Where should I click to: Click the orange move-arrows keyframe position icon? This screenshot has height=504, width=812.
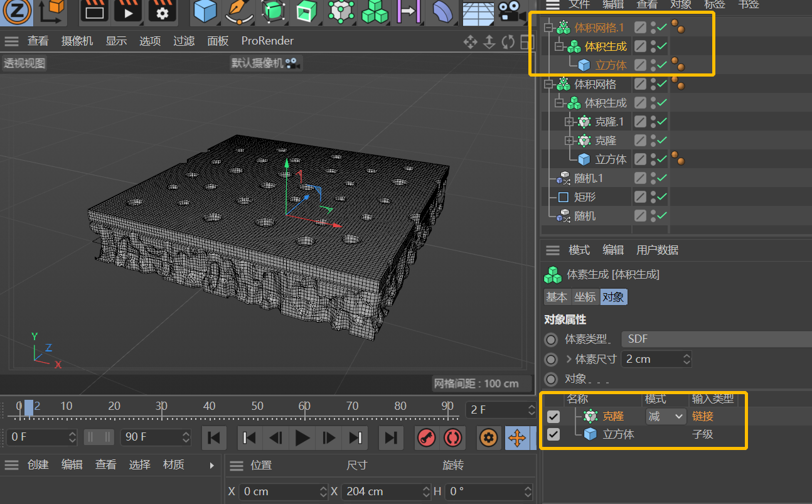pos(517,437)
